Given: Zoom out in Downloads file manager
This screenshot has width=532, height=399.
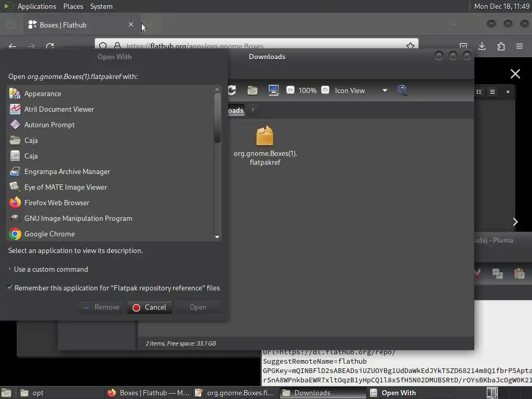Looking at the screenshot, I should point(290,90).
